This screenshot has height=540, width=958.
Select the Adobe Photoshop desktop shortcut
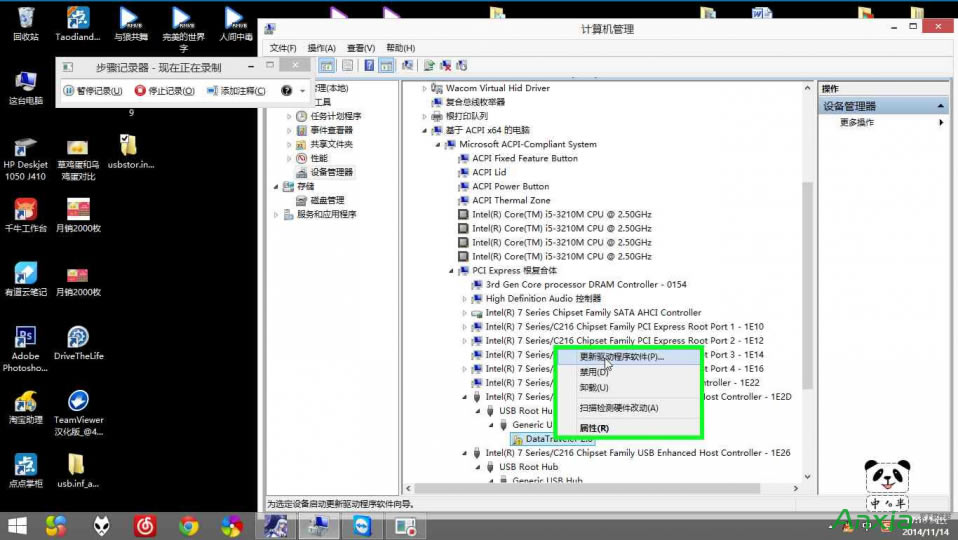pos(25,349)
